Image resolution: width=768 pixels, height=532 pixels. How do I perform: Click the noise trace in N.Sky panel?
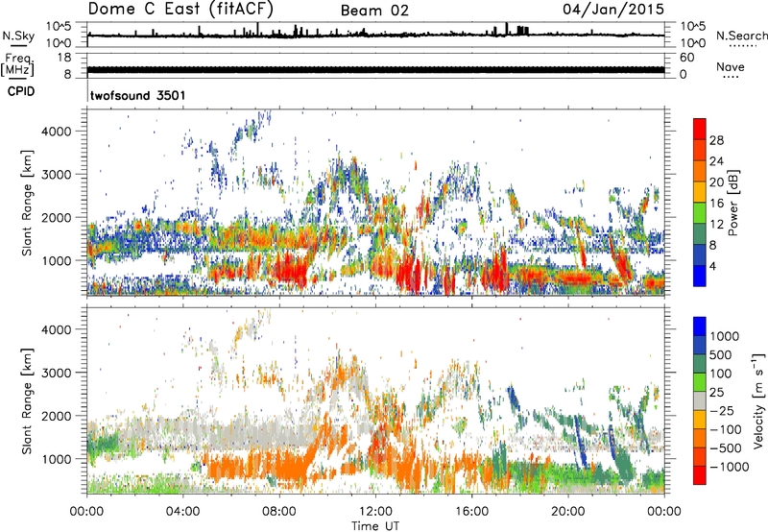375,35
